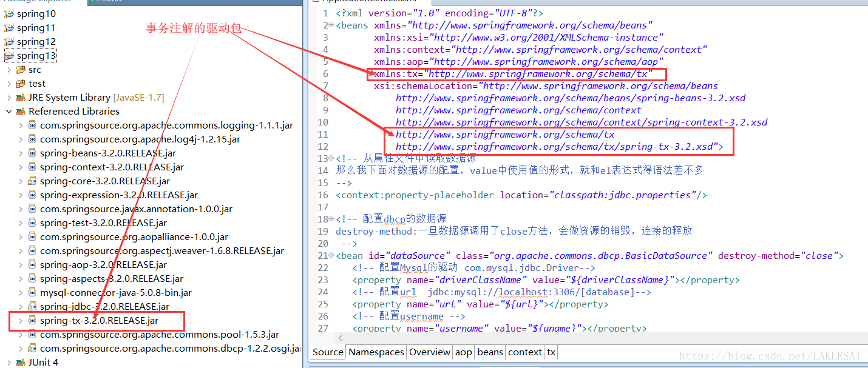
Task: Click the Referenced Libraries icon
Action: 21,112
